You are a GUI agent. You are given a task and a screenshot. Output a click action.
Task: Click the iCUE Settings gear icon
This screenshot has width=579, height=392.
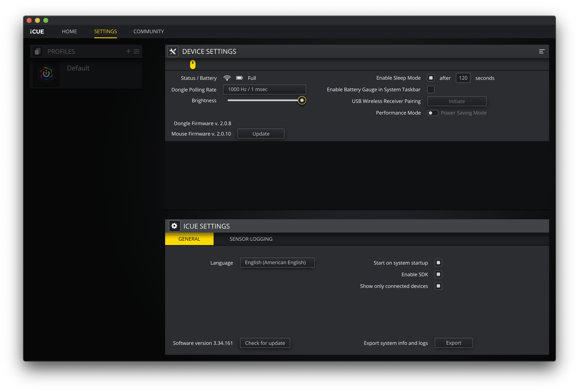pyautogui.click(x=174, y=226)
